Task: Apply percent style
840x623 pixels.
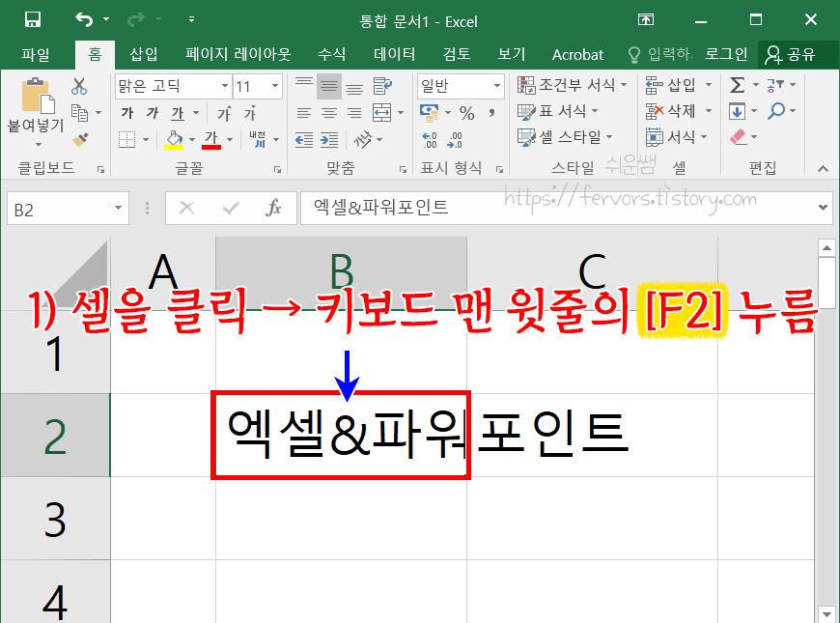Action: pos(466,113)
